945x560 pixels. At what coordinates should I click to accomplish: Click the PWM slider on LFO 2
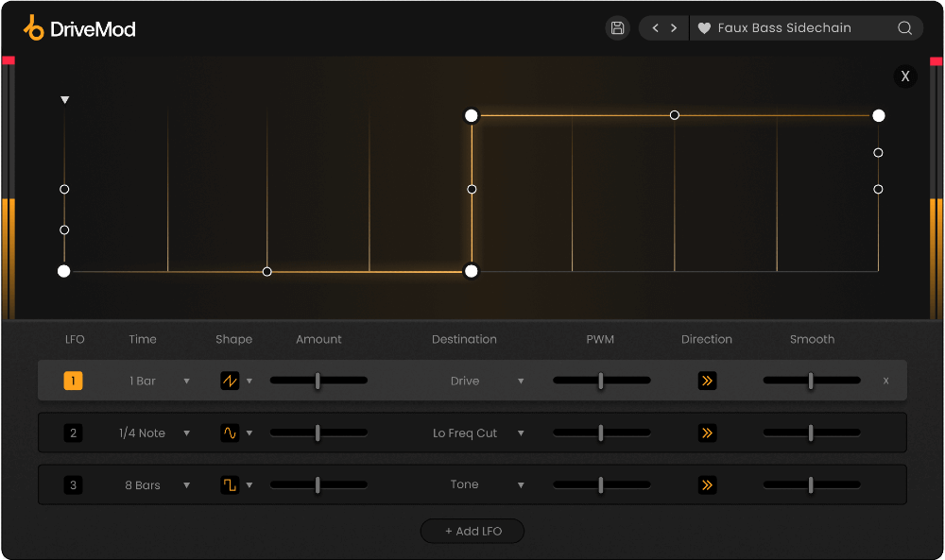601,433
